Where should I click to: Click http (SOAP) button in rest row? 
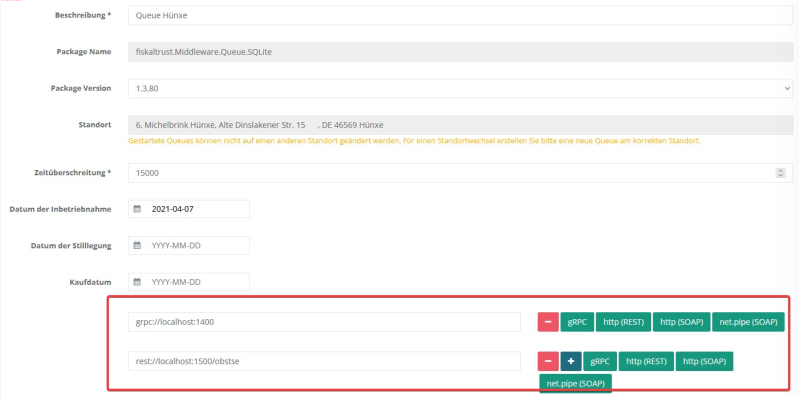click(x=705, y=361)
